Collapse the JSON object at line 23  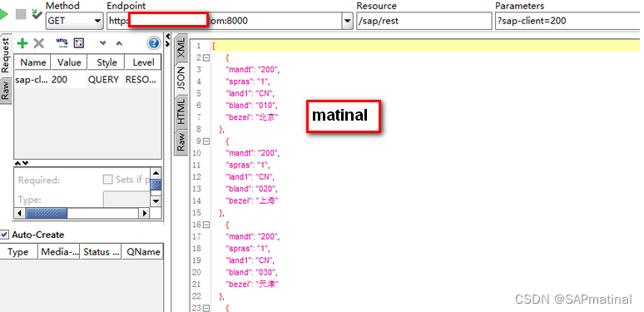(206, 308)
